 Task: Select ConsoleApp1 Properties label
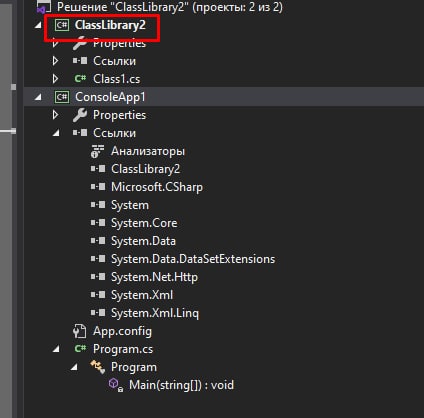coord(119,115)
